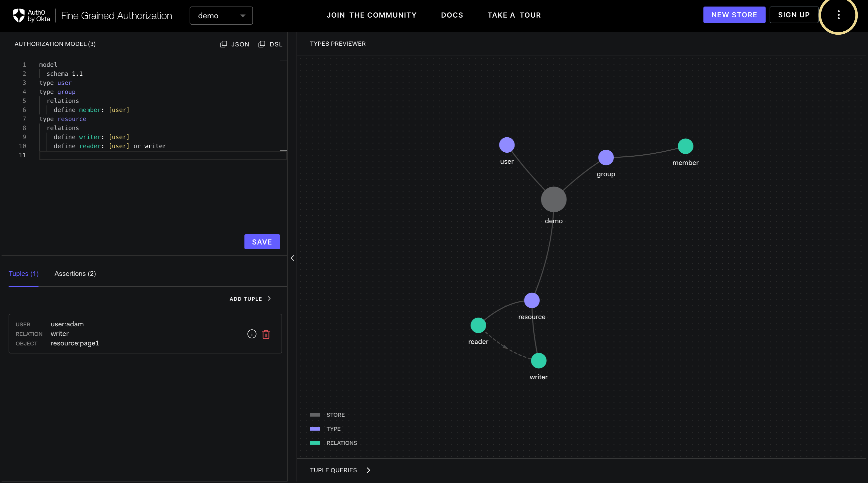The height and width of the screenshot is (483, 868).
Task: Select the demo store node
Action: 553,199
